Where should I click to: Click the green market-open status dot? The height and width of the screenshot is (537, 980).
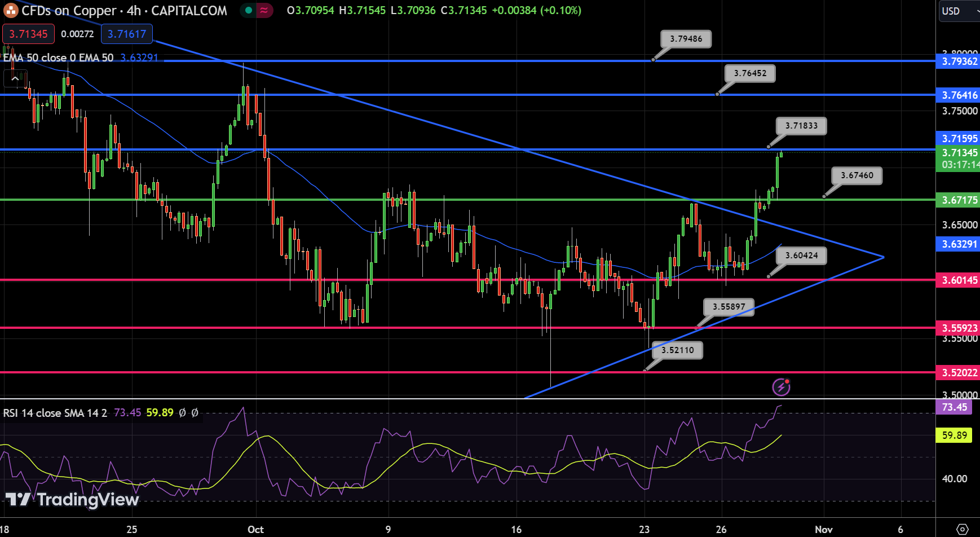(249, 10)
